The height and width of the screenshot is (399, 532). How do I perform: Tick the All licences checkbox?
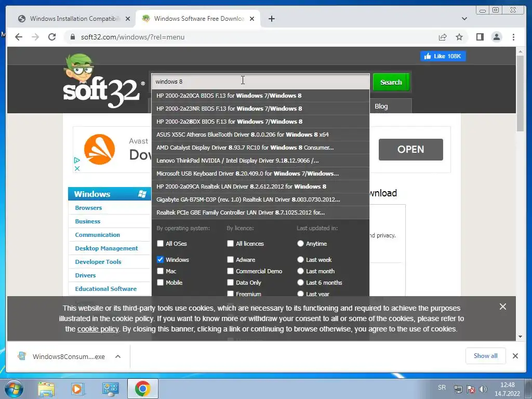230,243
